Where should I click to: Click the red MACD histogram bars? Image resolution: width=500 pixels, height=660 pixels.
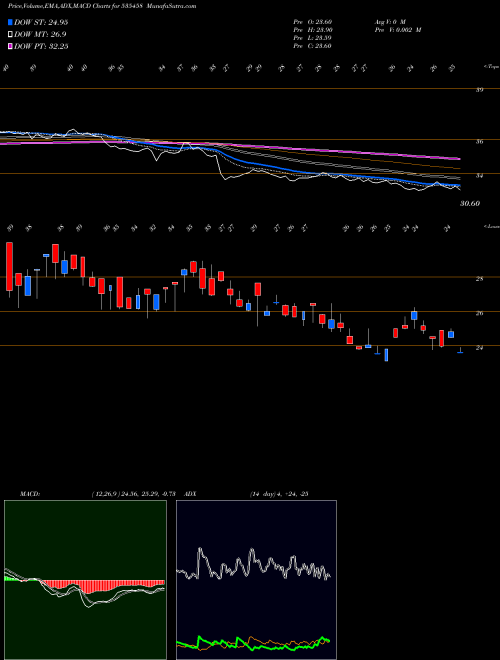pyautogui.click(x=101, y=585)
